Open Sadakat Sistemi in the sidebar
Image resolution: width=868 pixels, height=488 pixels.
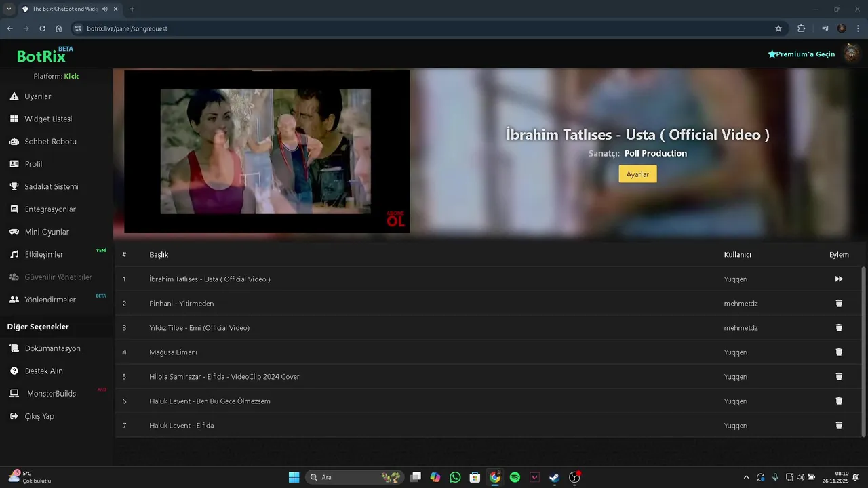(52, 186)
